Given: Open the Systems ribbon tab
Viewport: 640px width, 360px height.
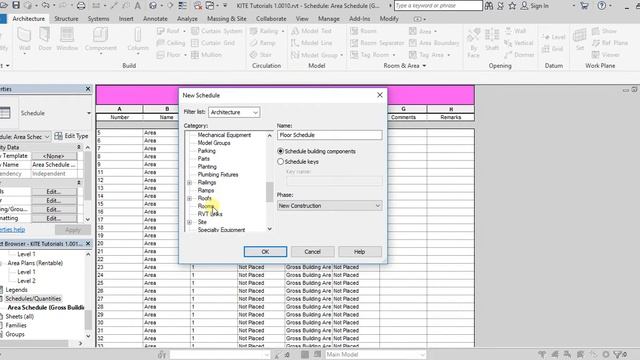Looking at the screenshot, I should pos(98,19).
